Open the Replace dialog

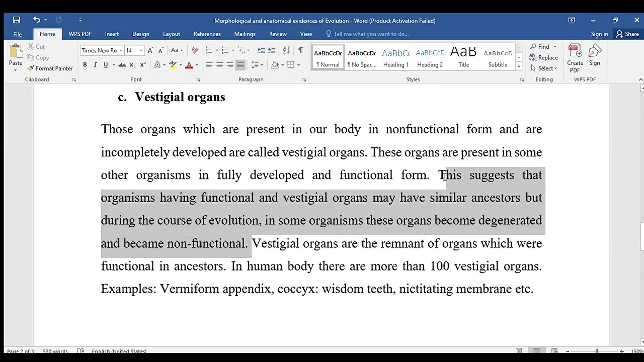click(x=544, y=58)
